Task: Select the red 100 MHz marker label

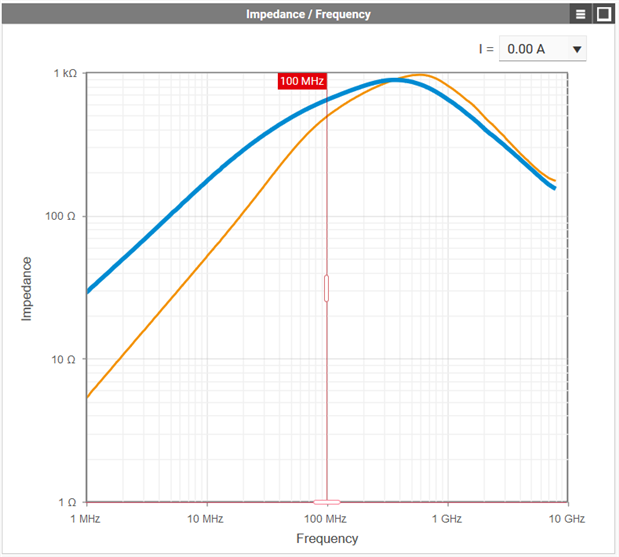Action: tap(302, 81)
